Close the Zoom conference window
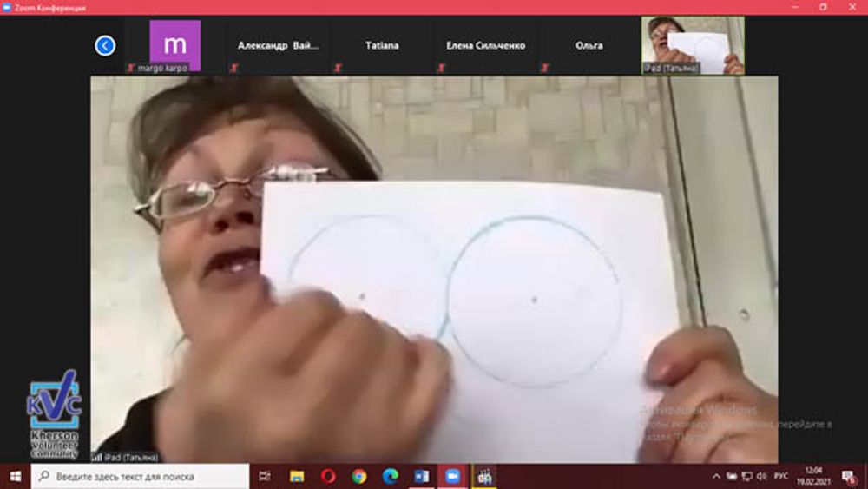Viewport: 868px width, 489px height. pyautogui.click(x=852, y=7)
